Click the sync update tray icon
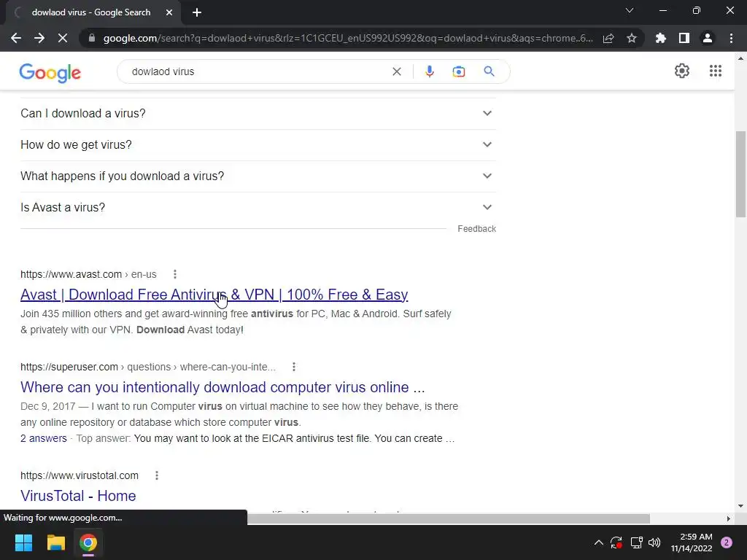Image resolution: width=747 pixels, height=560 pixels. coord(616,542)
